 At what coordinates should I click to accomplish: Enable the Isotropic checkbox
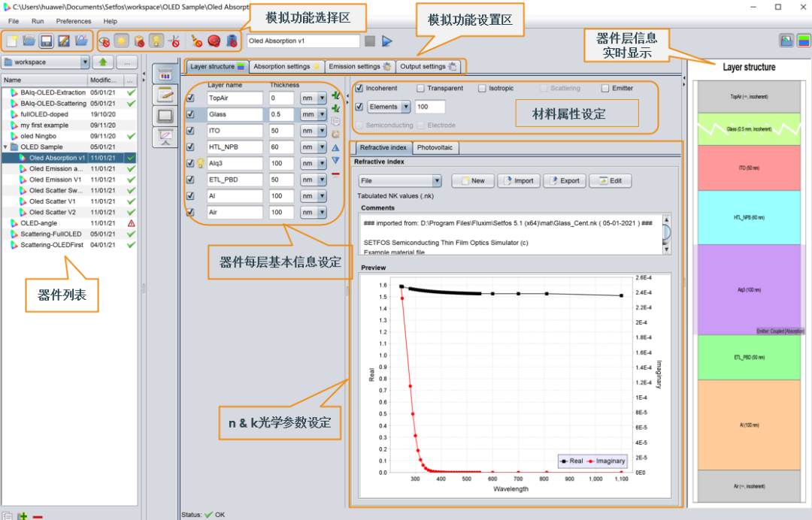point(482,88)
